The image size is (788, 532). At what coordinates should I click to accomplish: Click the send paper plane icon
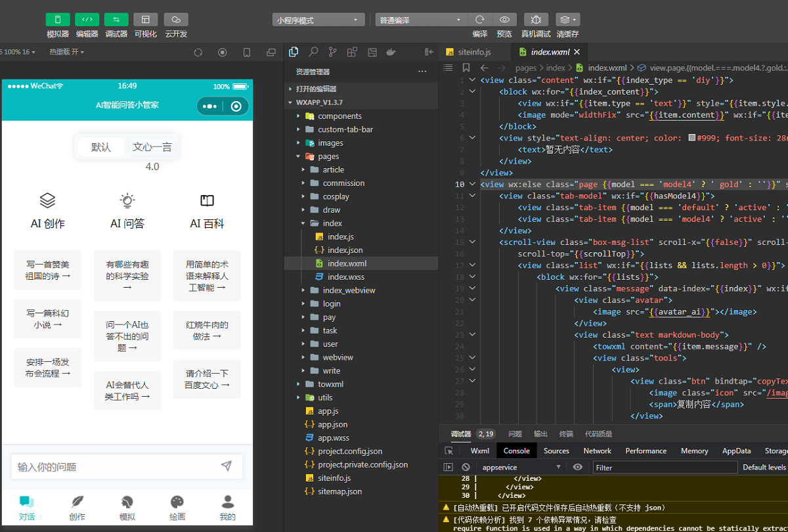(227, 466)
